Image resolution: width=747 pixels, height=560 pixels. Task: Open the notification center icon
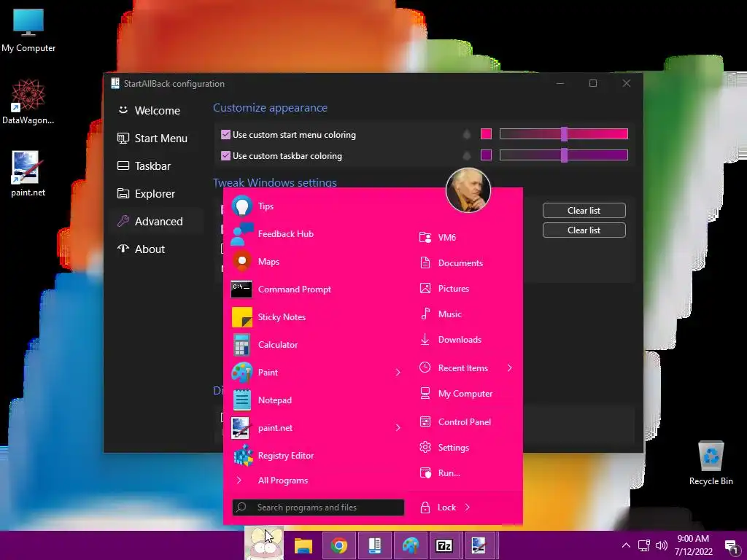pos(732,546)
